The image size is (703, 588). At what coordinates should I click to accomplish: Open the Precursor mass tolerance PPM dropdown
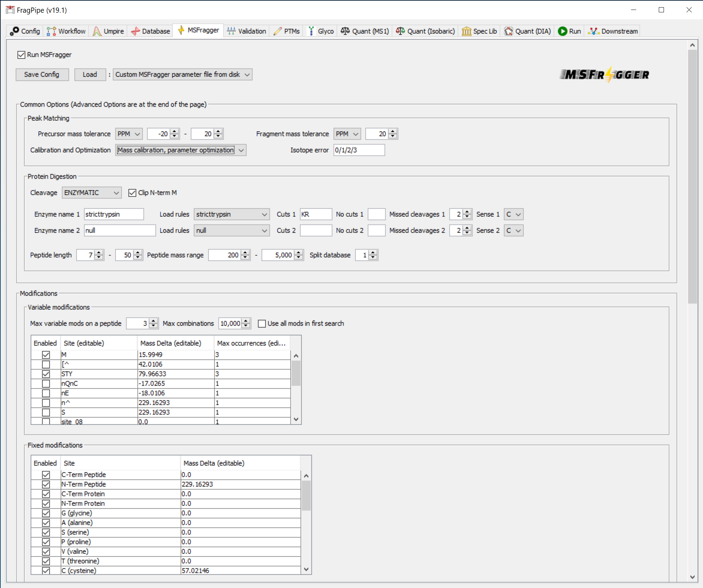(129, 134)
